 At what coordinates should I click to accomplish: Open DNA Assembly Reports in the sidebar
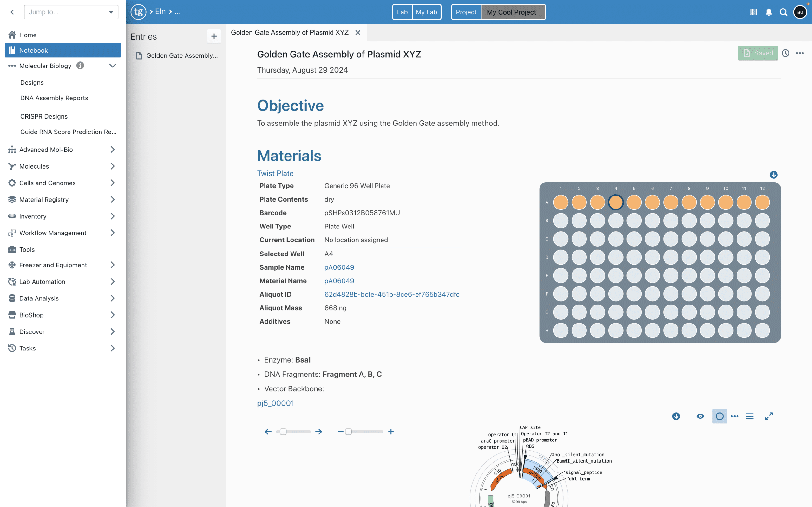point(54,98)
